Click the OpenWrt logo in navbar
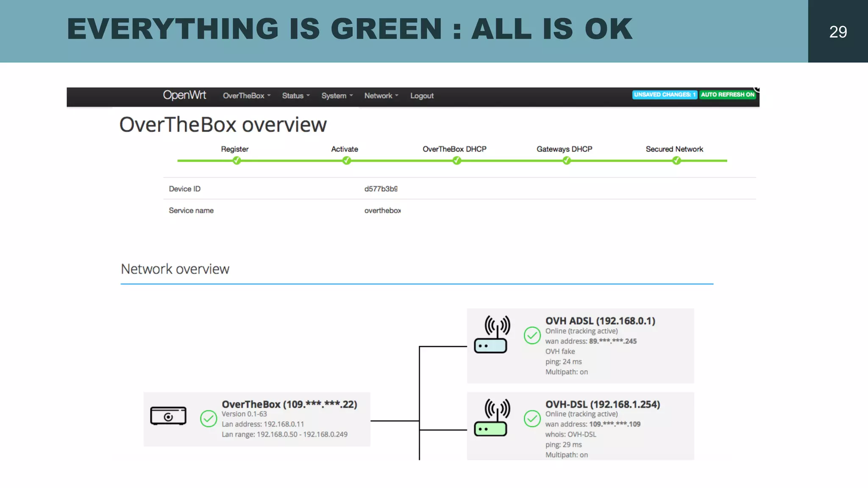 point(184,95)
